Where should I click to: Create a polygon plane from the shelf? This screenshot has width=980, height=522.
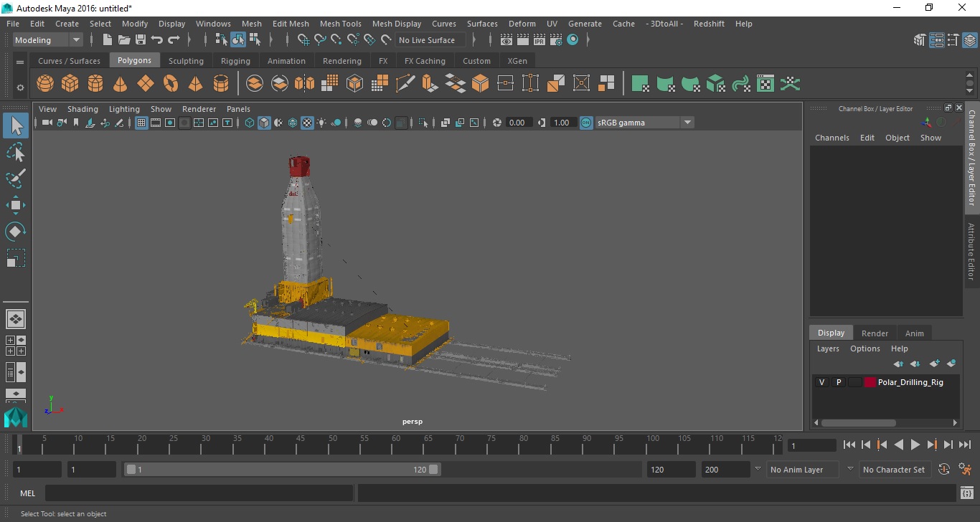click(x=146, y=84)
